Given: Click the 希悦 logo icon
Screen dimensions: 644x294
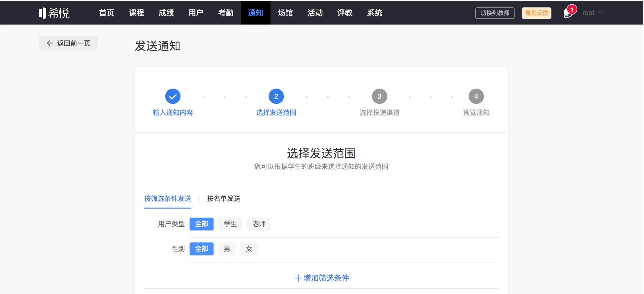Looking at the screenshot, I should tap(42, 13).
